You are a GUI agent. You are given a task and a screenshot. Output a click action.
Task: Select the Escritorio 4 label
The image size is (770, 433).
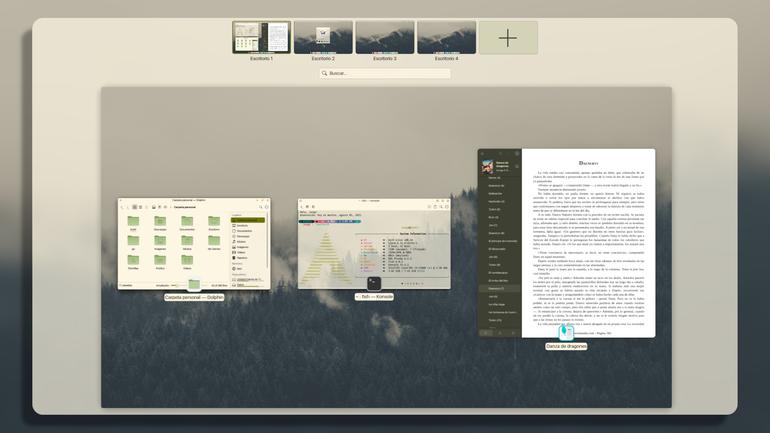[x=446, y=58]
